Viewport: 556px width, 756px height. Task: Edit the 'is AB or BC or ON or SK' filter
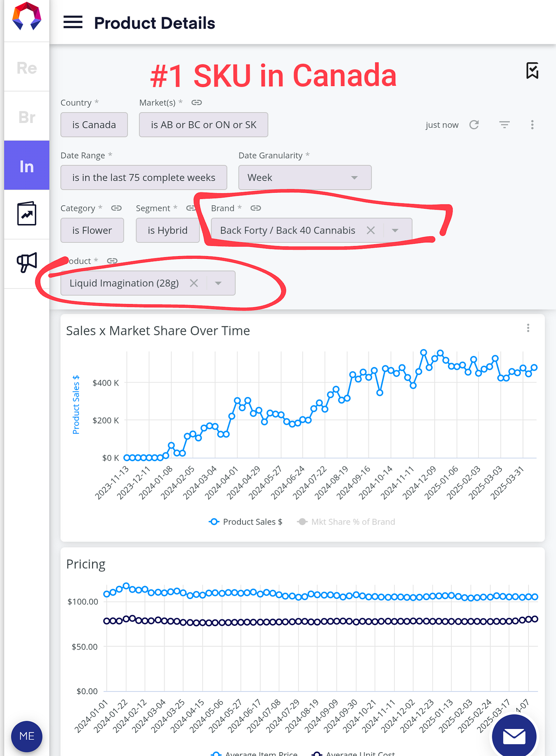pyautogui.click(x=204, y=125)
